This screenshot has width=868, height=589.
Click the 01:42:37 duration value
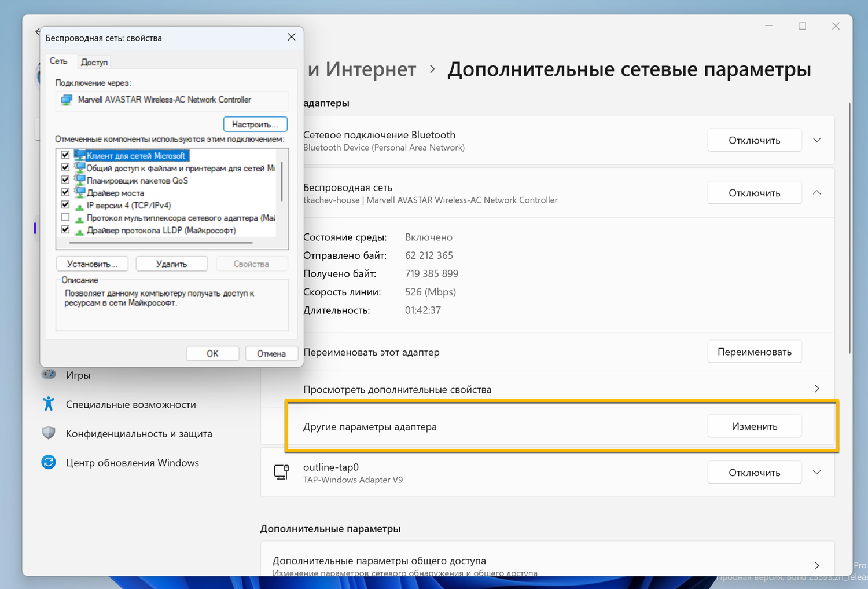(x=423, y=310)
